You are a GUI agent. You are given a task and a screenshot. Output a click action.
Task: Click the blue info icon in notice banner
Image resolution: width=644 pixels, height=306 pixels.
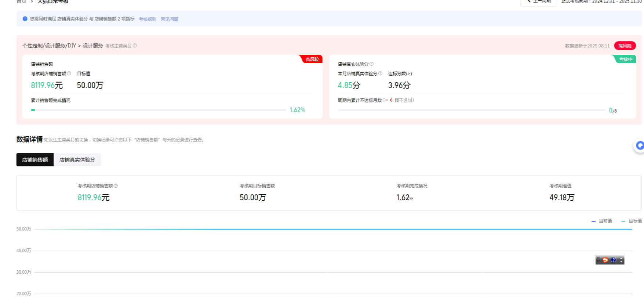click(25, 19)
